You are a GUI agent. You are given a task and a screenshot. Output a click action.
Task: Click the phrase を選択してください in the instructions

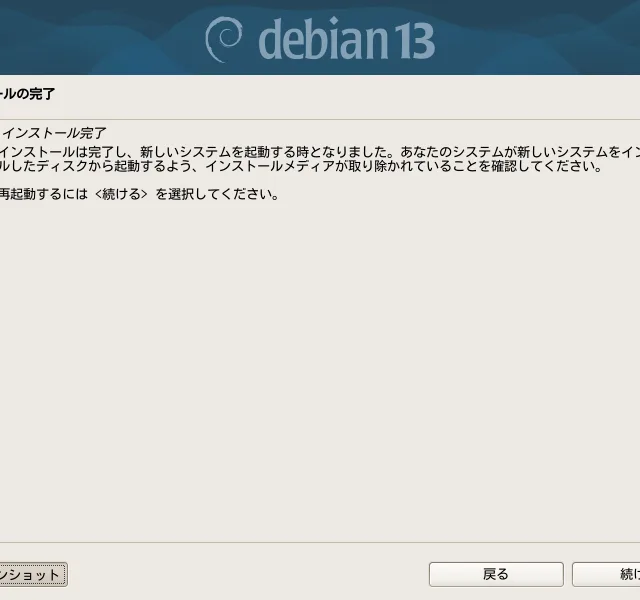[x=216, y=194]
